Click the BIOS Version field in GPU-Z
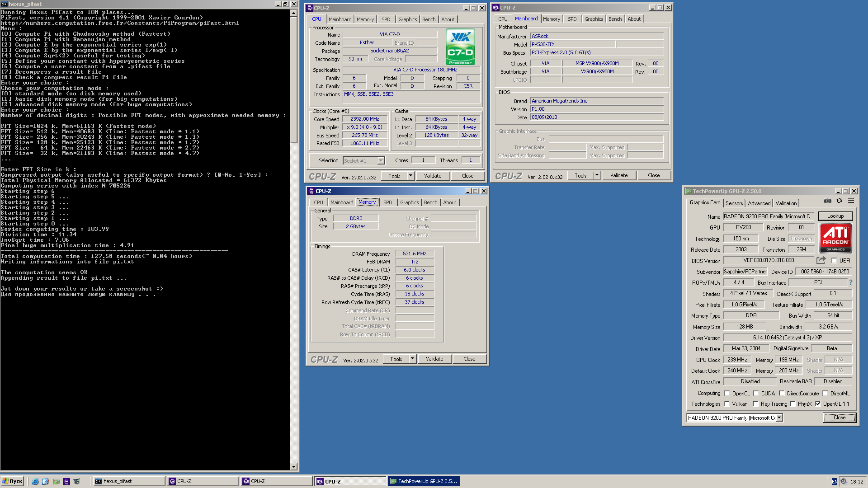The image size is (868, 488). click(768, 260)
